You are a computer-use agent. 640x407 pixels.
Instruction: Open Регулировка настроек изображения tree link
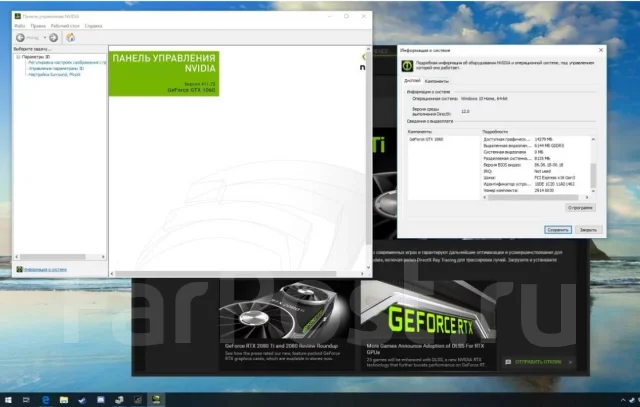[x=67, y=63]
